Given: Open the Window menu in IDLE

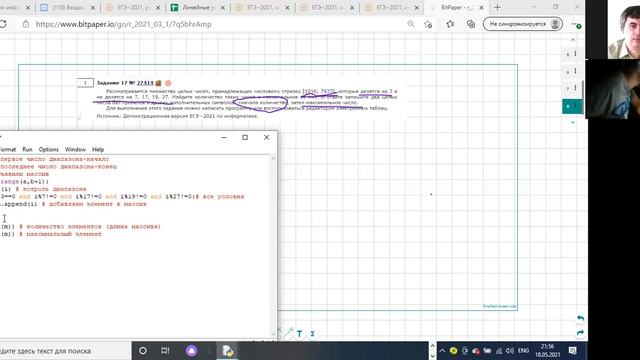Looking at the screenshot, I should pos(75,149).
